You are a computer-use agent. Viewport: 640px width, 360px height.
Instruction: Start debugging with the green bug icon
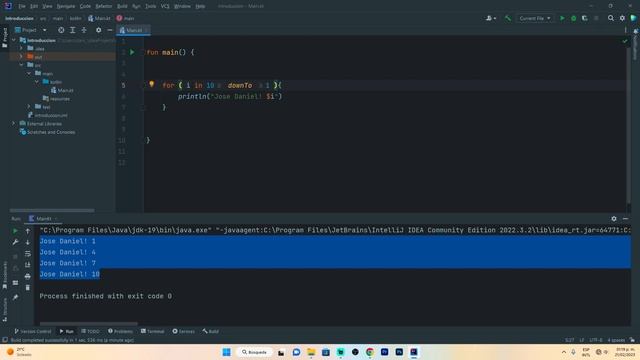(x=573, y=18)
